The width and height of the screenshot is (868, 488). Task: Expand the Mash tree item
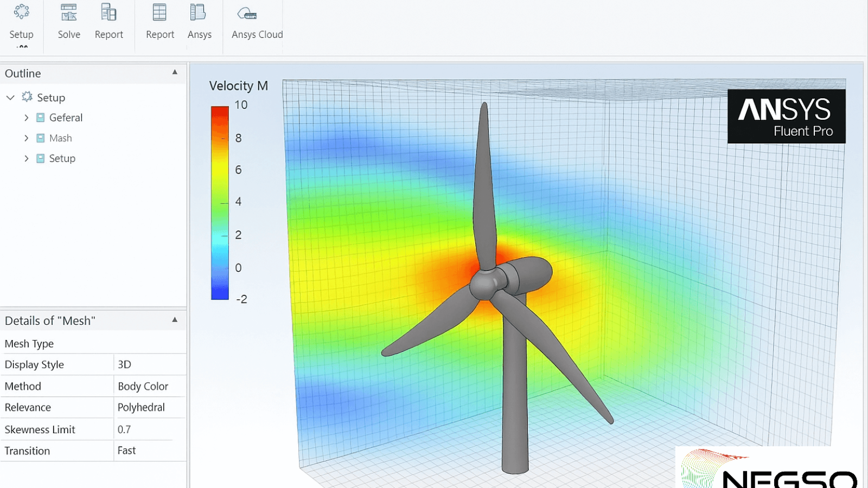coord(26,138)
